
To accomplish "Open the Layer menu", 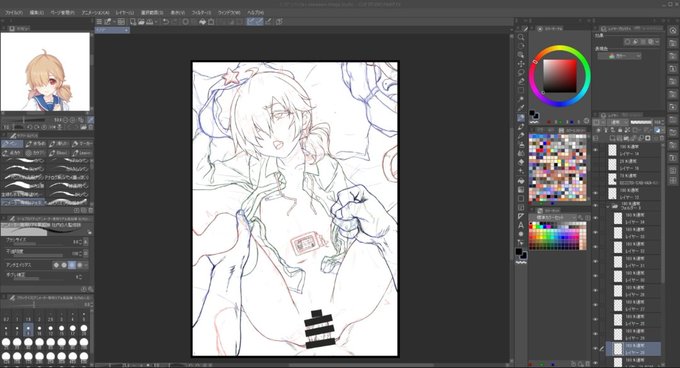I will [125, 13].
